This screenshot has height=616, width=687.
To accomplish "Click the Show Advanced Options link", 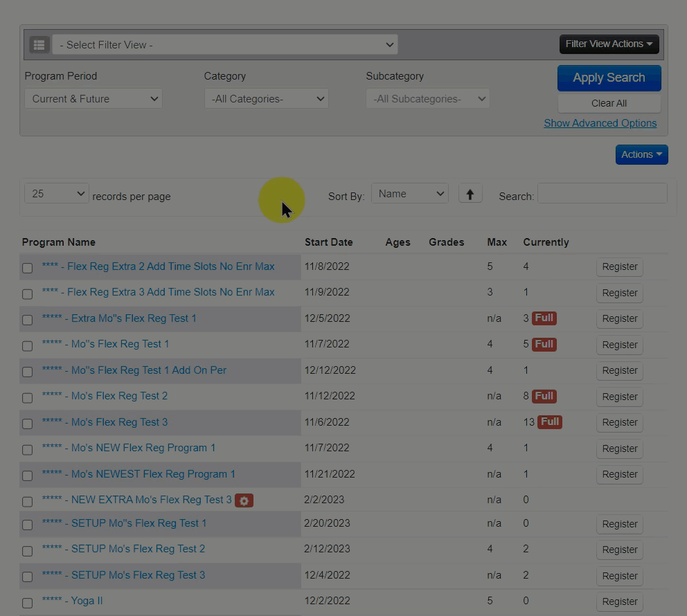I will 600,123.
